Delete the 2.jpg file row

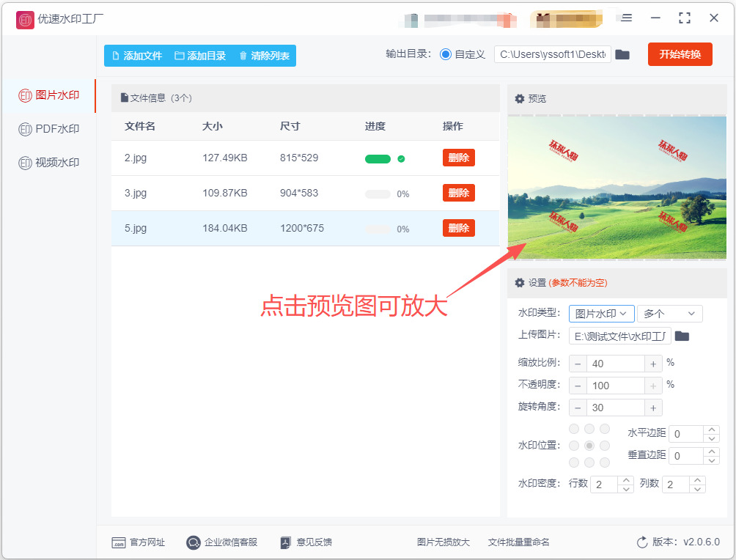pos(459,158)
